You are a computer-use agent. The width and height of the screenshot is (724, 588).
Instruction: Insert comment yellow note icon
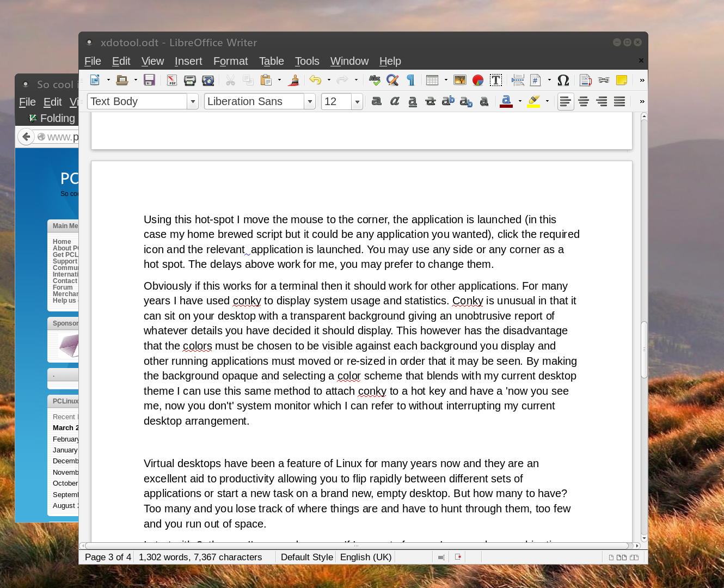(x=622, y=80)
